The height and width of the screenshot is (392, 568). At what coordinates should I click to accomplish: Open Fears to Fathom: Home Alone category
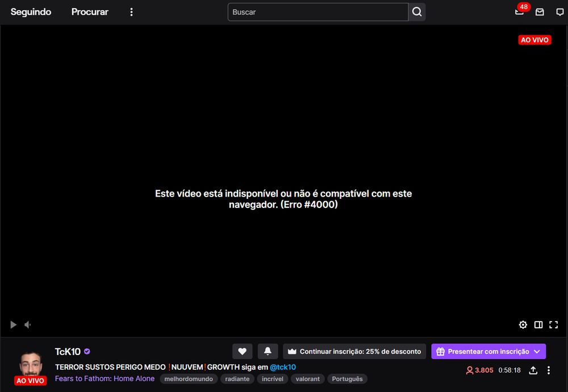click(x=105, y=378)
